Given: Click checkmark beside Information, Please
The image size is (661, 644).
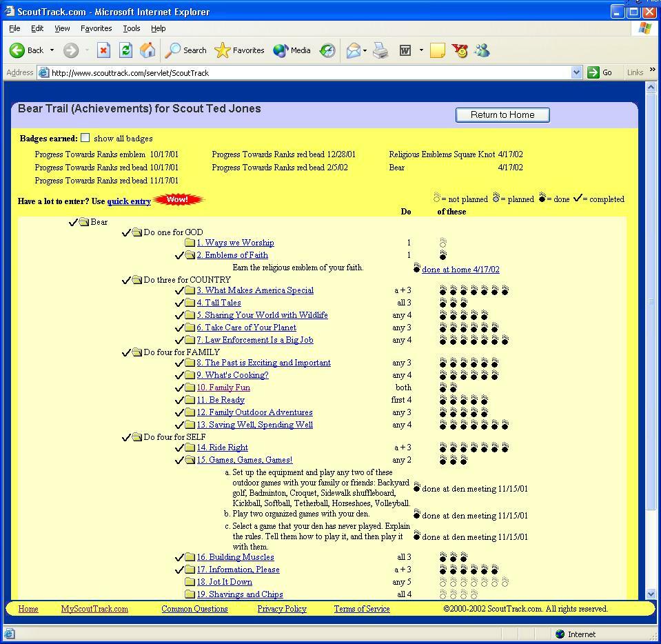Looking at the screenshot, I should pos(179,570).
